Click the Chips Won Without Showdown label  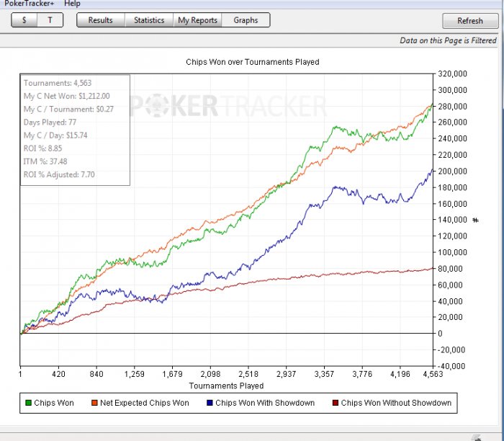(x=396, y=403)
